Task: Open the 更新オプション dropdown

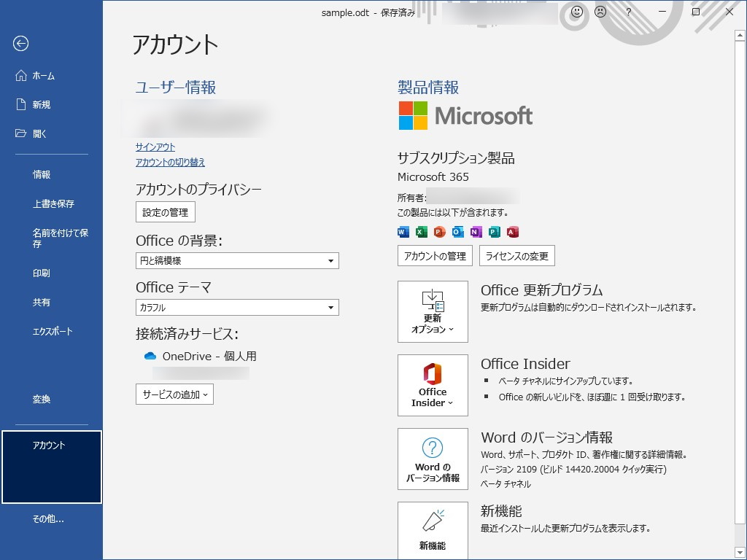Action: click(433, 311)
